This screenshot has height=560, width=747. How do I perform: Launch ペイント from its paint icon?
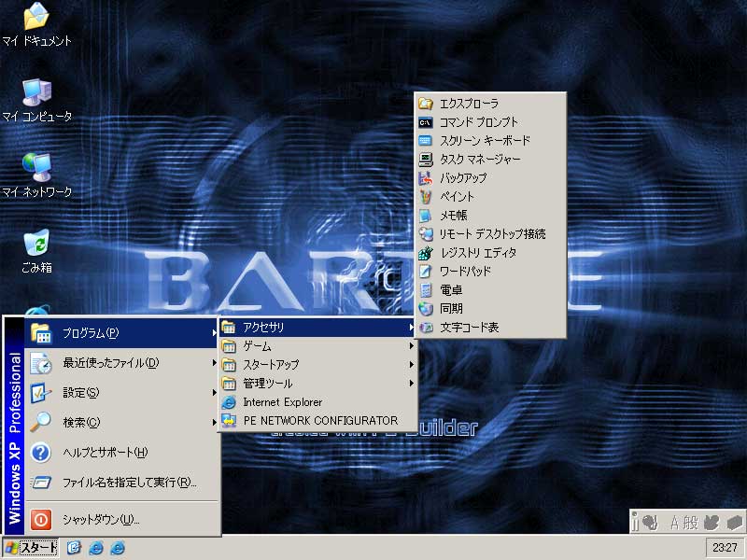tap(426, 197)
